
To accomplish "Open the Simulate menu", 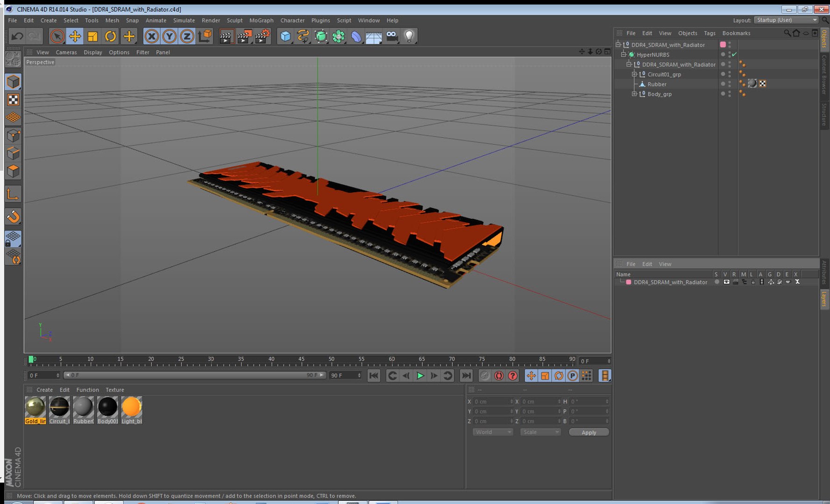I will click(x=184, y=21).
